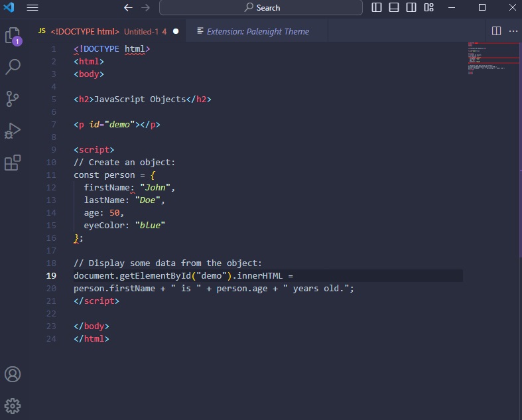
Task: Toggle the primary side bar layout icon
Action: 377,7
